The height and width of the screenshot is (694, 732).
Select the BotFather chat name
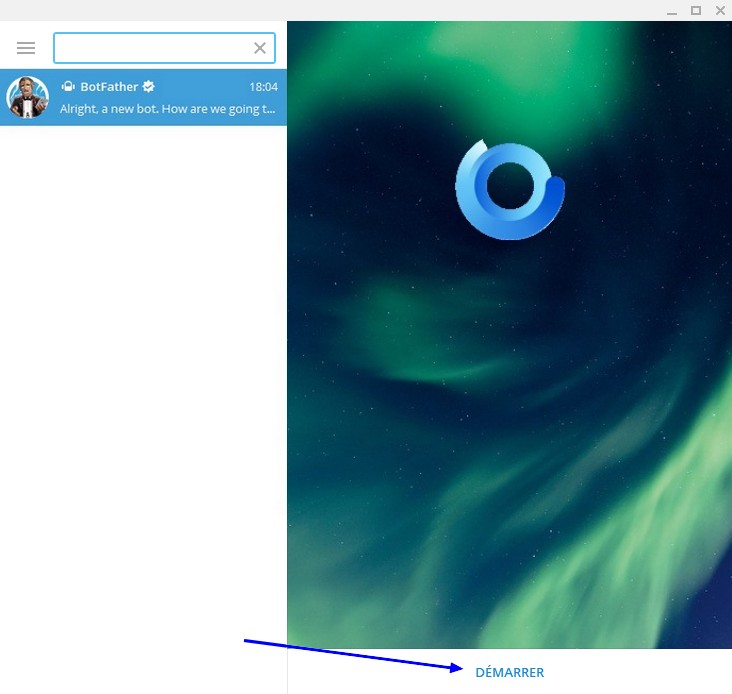tap(109, 87)
